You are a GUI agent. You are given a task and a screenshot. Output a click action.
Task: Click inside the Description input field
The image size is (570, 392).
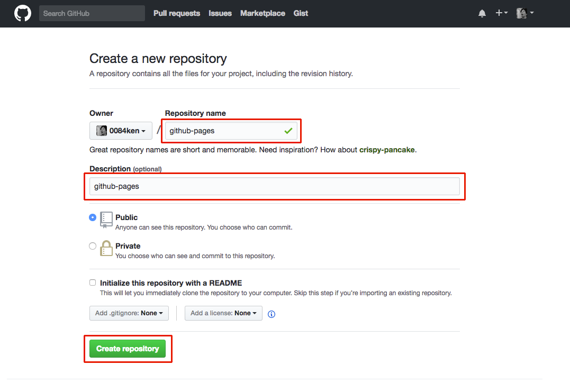[275, 186]
